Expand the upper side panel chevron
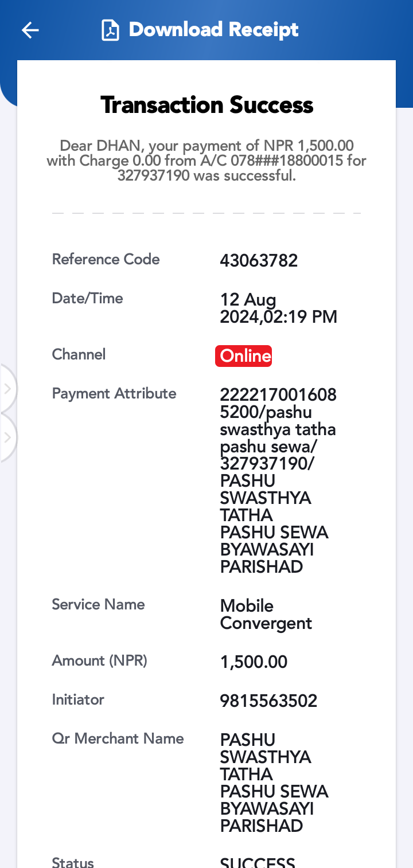 pos(7,389)
